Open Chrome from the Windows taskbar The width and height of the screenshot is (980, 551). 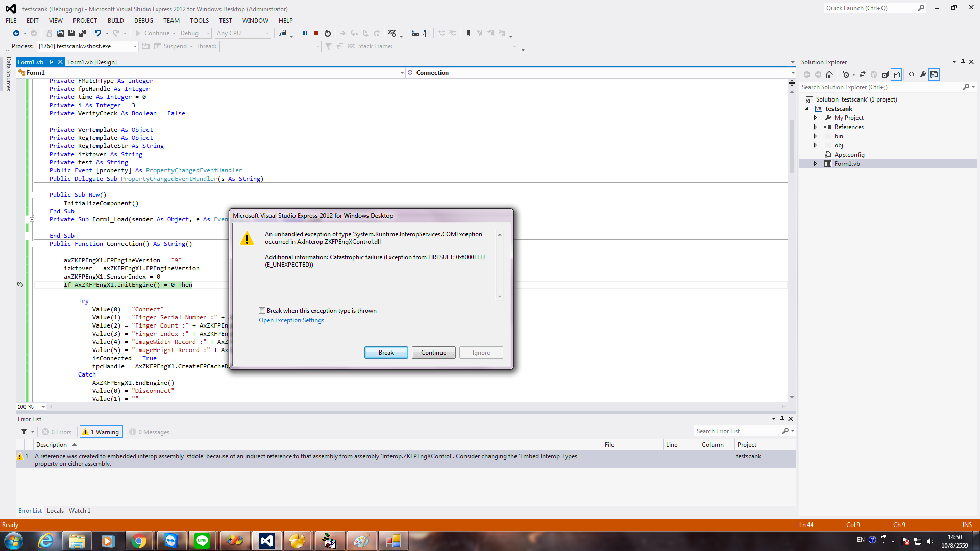[x=139, y=541]
